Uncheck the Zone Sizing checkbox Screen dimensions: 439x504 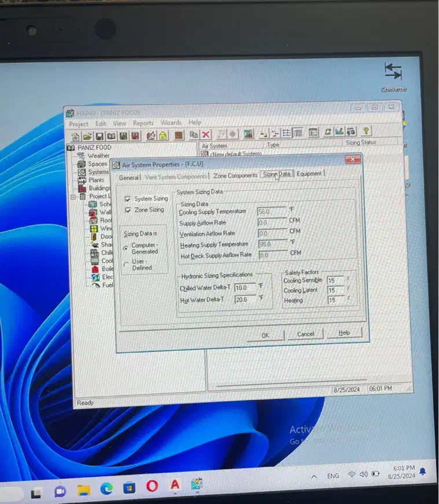click(127, 210)
